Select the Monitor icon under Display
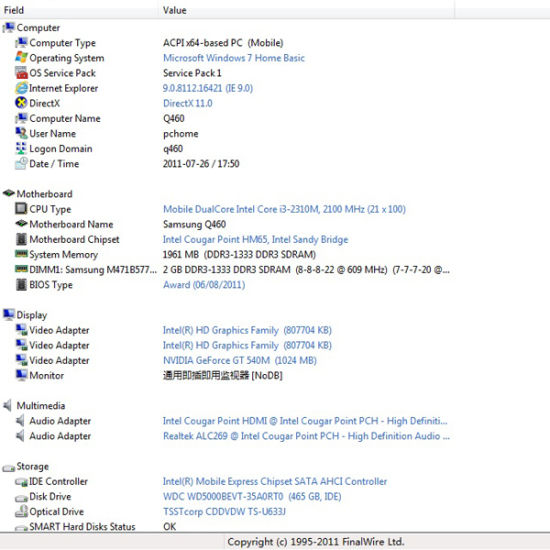 tap(21, 375)
